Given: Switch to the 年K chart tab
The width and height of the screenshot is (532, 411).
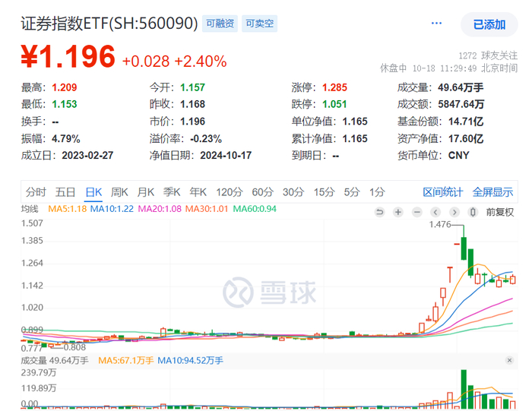Looking at the screenshot, I should pyautogui.click(x=198, y=192).
